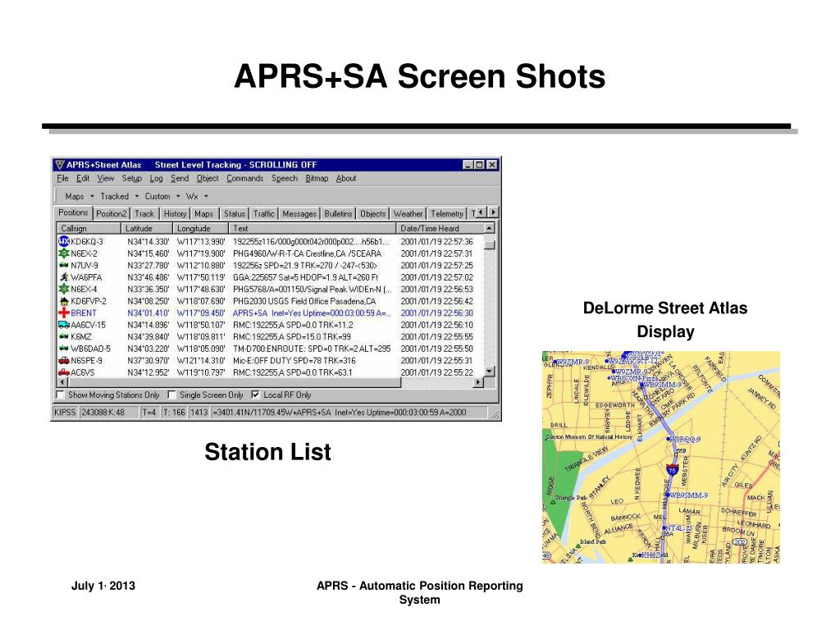Open the Send menu
This screenshot has height=630, width=840.
(x=180, y=178)
